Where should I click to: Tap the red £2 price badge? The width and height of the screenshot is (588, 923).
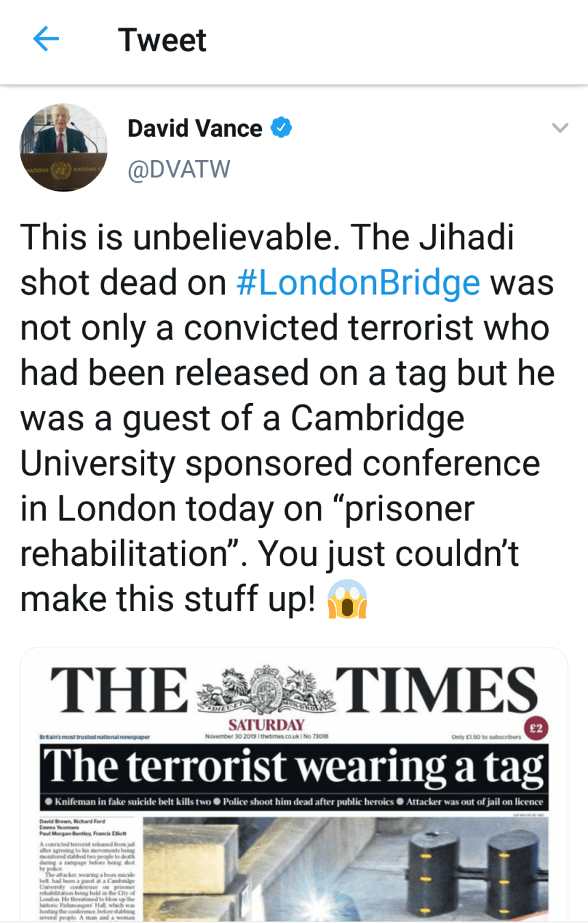pyautogui.click(x=535, y=728)
